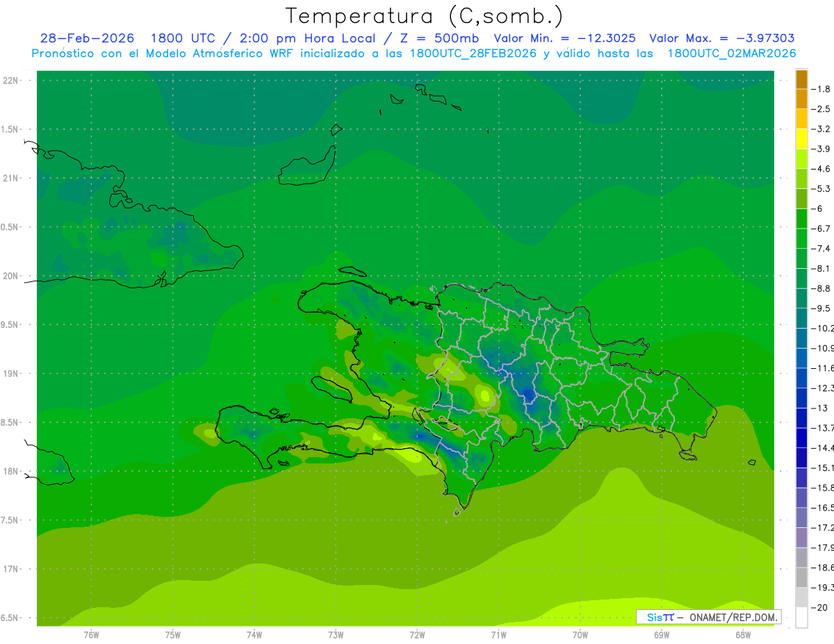This screenshot has height=644, width=834.
Task: Click the '73W' longitude label
Action: point(336,635)
